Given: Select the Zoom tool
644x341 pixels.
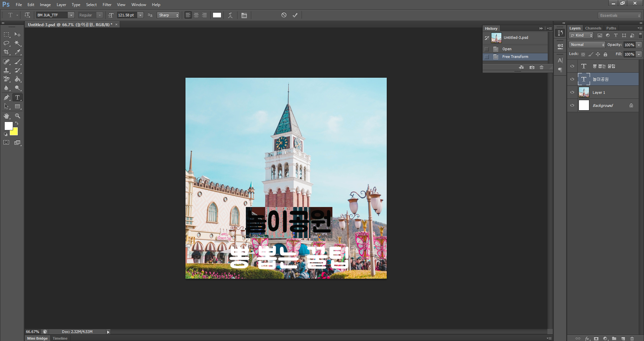Looking at the screenshot, I should (x=17, y=116).
